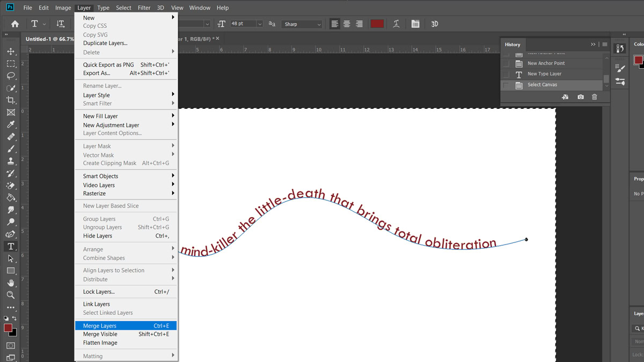Open the Filter menu
644x362 pixels.
tap(144, 8)
